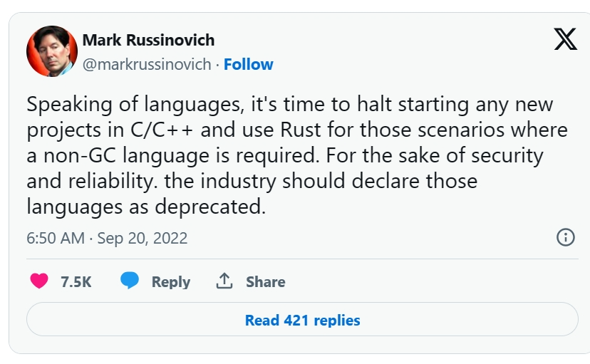Image resolution: width=590 pixels, height=364 pixels.
Task: Click the "C/C++" text in the tweet
Action: (x=162, y=130)
